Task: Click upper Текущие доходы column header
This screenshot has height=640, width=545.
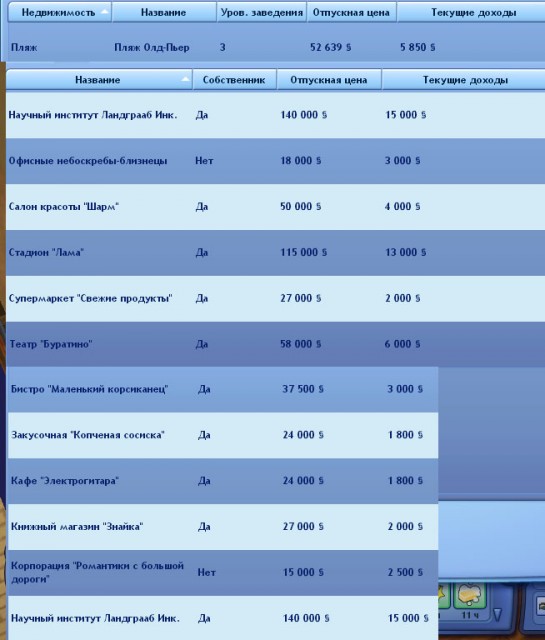Action: point(471,12)
